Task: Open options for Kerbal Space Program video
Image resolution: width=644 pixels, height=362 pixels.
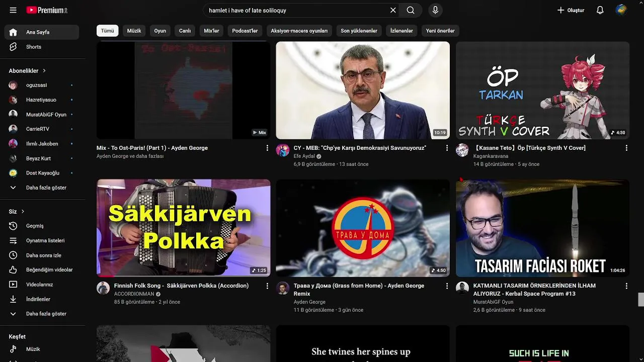Action: tap(626, 286)
